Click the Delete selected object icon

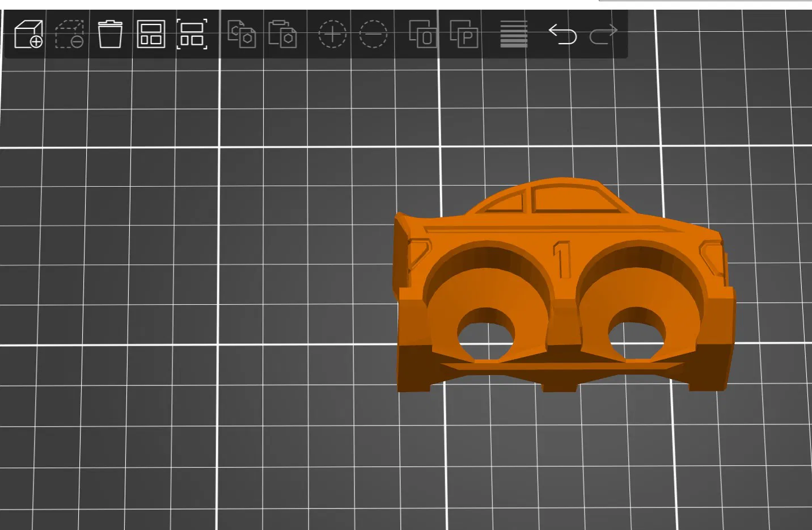(69, 34)
